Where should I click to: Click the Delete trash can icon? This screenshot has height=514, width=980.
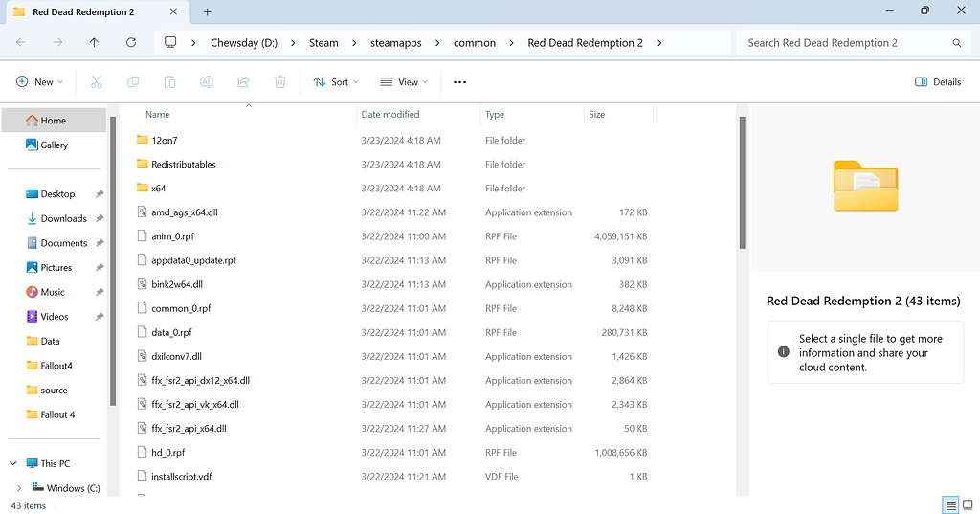280,82
